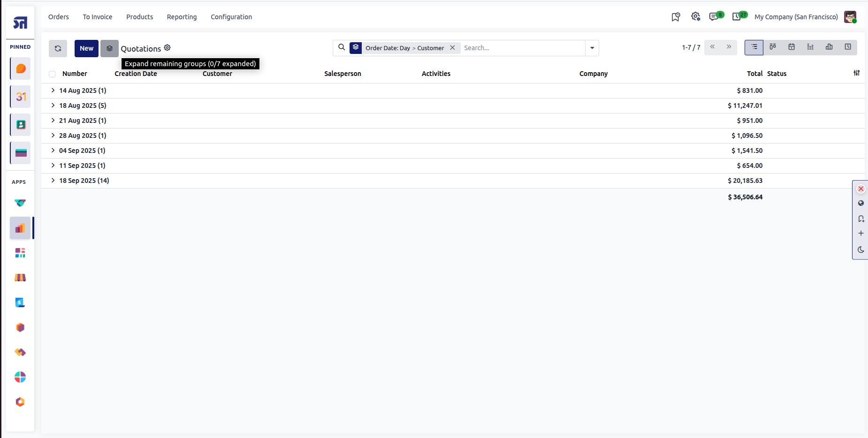This screenshot has height=438, width=868.
Task: Open the To Invoice menu
Action: click(x=98, y=17)
